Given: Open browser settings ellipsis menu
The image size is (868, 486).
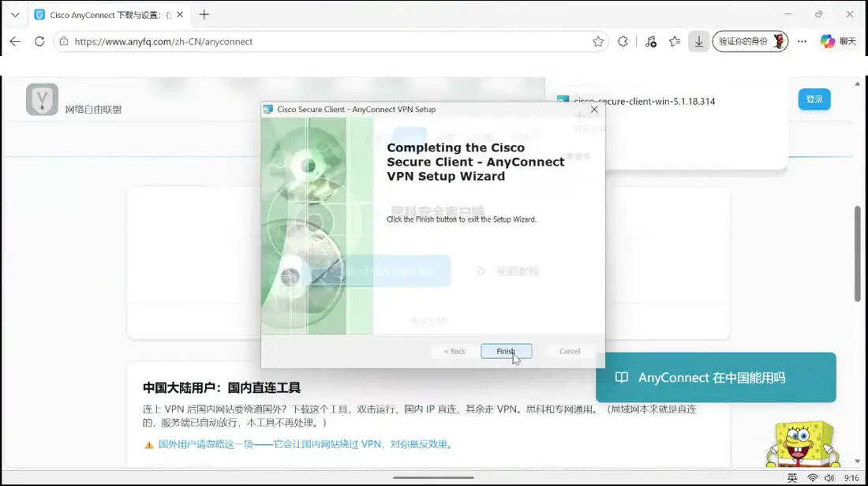Looking at the screenshot, I should click(x=802, y=42).
